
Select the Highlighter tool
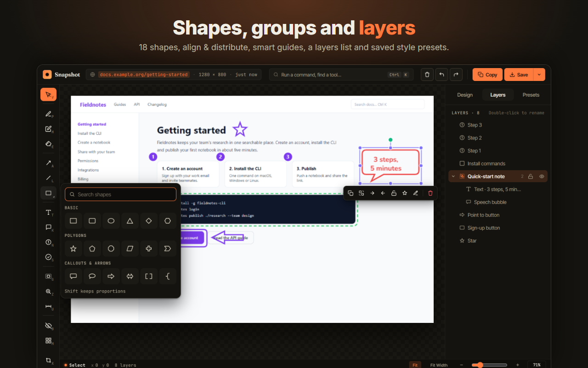[x=48, y=129]
